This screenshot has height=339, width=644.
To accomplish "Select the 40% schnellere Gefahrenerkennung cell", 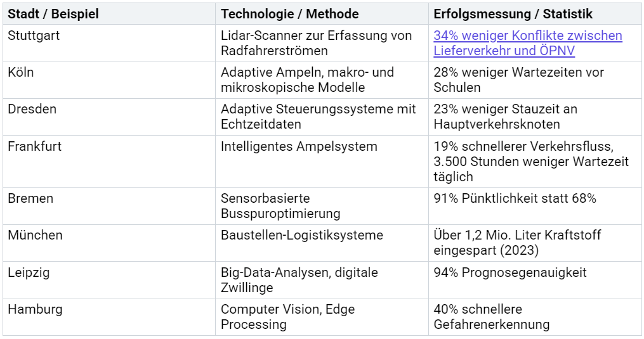I will tap(492, 317).
